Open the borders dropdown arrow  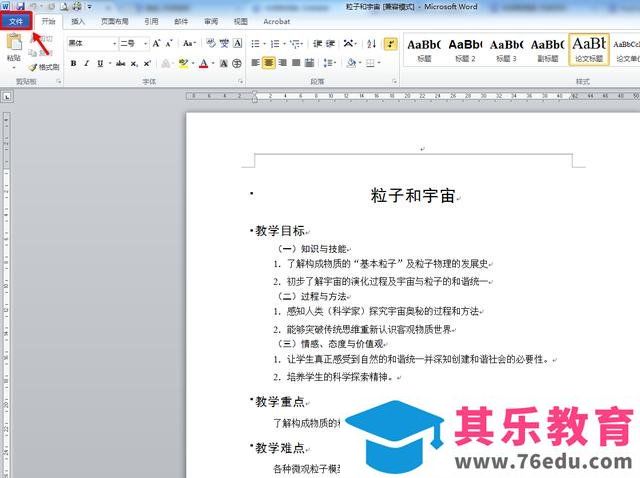[379, 63]
